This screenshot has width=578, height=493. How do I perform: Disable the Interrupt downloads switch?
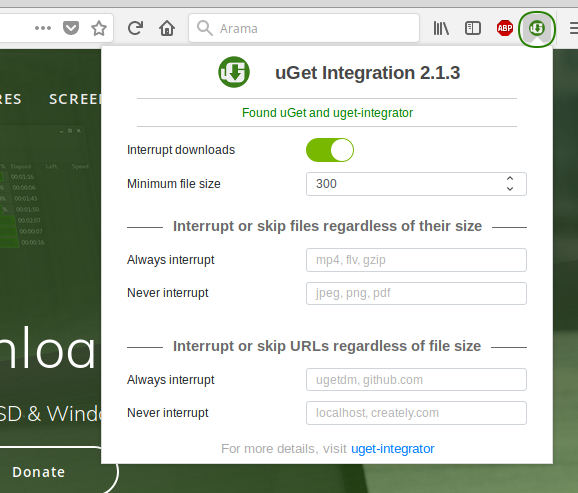(330, 150)
